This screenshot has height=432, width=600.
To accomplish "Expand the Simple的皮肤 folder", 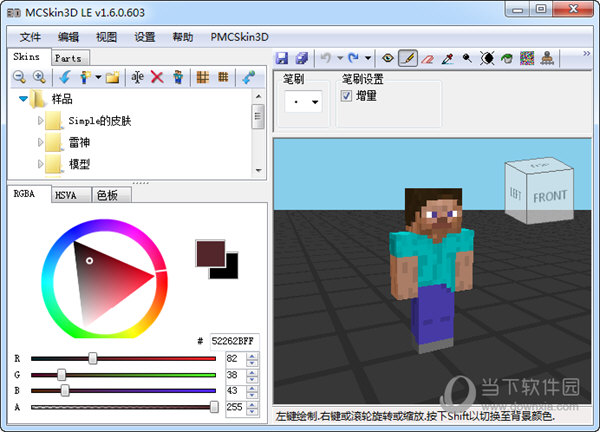I will point(41,121).
